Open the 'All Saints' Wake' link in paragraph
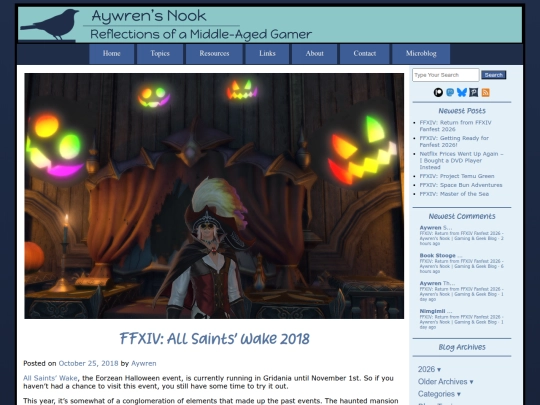Screen dimensions: 540x405 [x=50, y=378]
